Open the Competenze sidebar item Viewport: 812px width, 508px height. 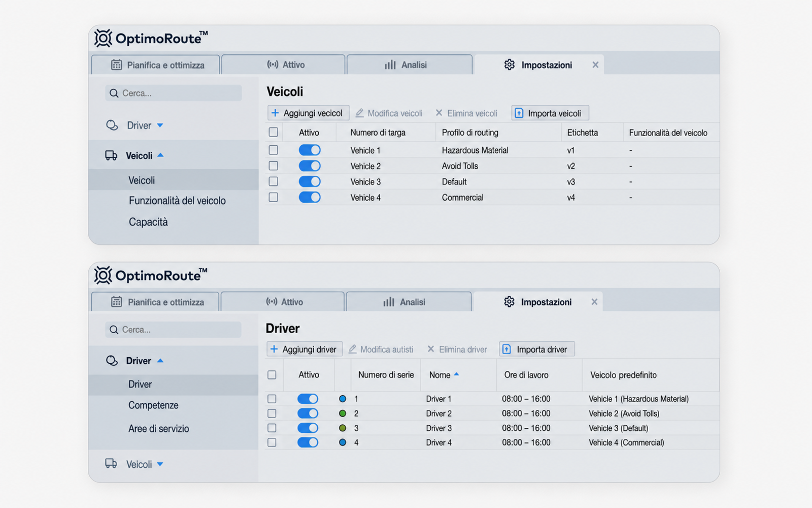(153, 405)
